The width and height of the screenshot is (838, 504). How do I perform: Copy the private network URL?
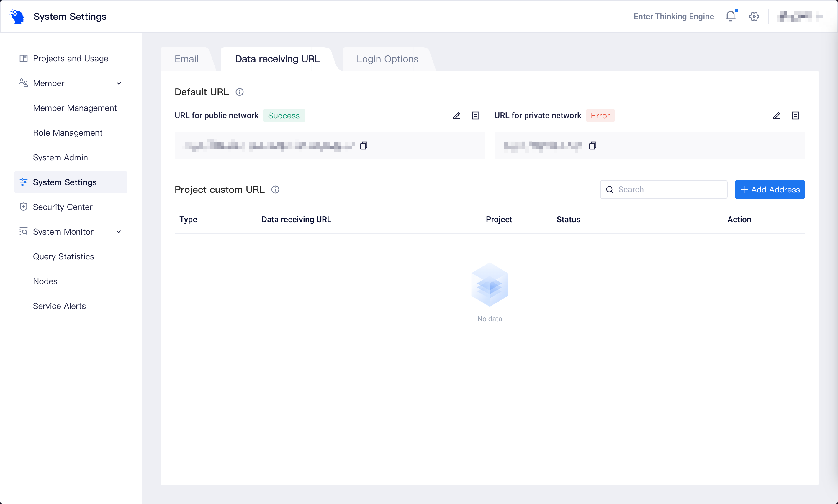[593, 146]
